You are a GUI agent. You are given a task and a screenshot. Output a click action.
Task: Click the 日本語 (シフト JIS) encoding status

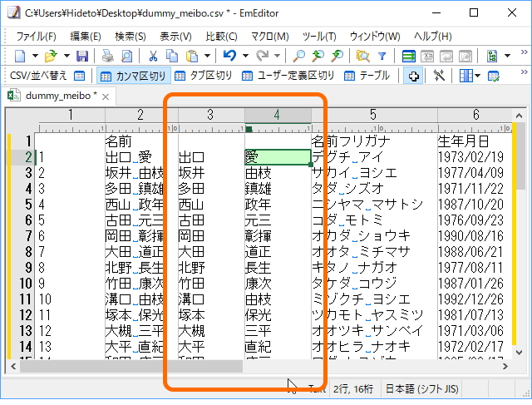click(x=421, y=389)
